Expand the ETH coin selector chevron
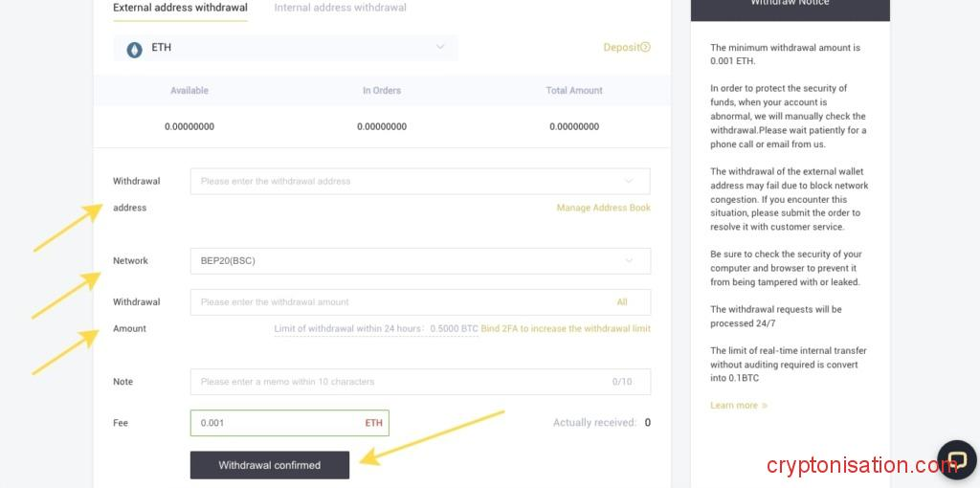Image resolution: width=980 pixels, height=488 pixels. [440, 47]
